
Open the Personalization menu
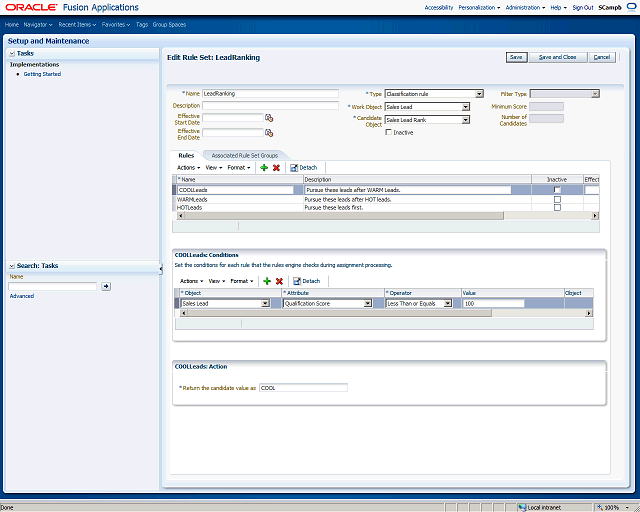point(479,8)
